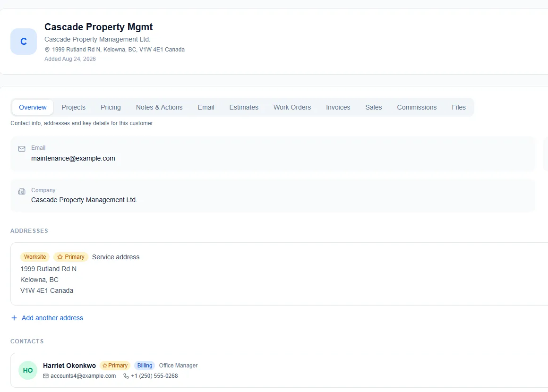Click the Primary badge on address card
This screenshot has height=392, width=548.
(71, 257)
